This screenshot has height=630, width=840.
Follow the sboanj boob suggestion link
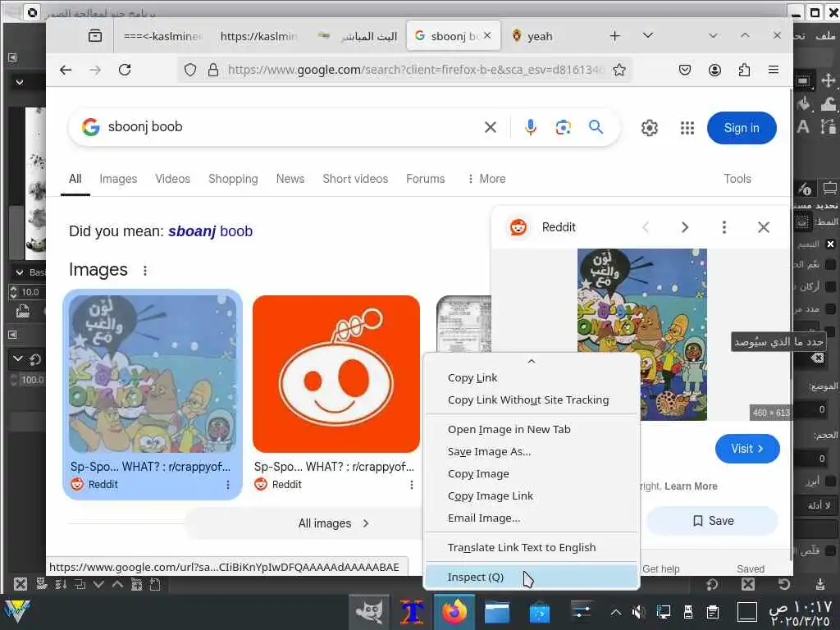[x=210, y=231]
